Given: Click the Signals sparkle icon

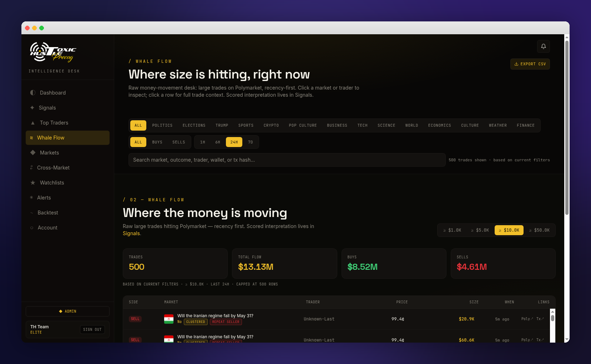Looking at the screenshot, I should click(32, 108).
